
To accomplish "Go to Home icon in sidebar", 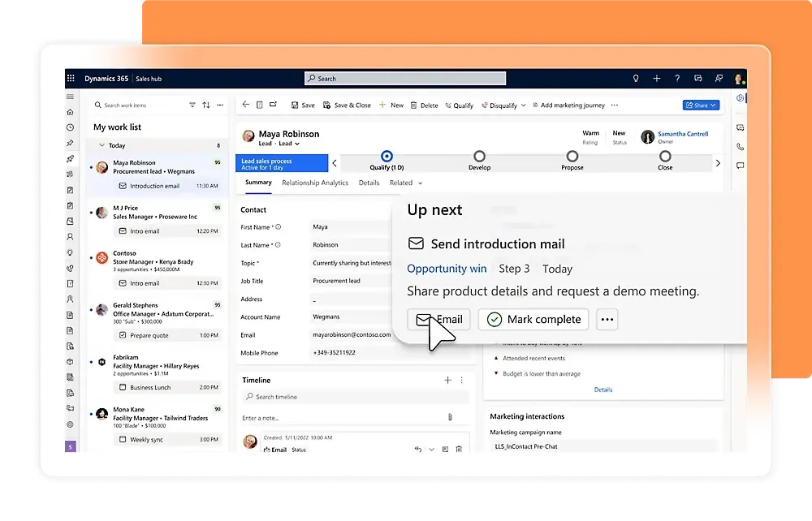I will tap(70, 112).
